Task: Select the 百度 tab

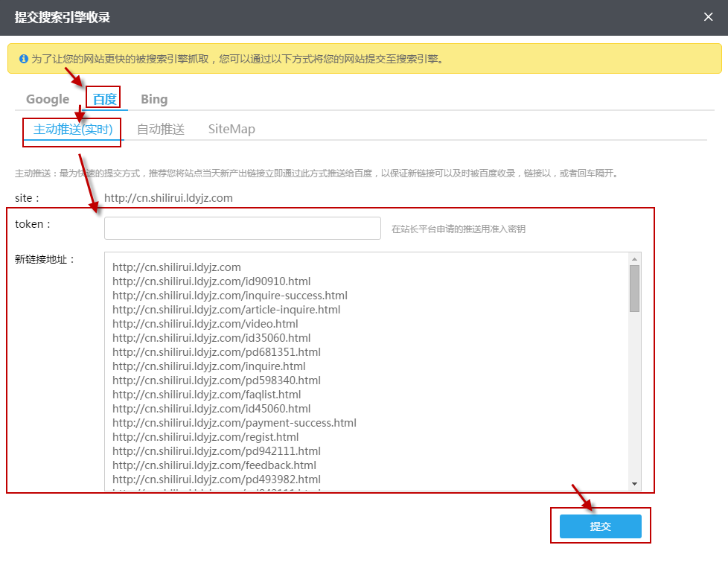Action: pos(105,99)
